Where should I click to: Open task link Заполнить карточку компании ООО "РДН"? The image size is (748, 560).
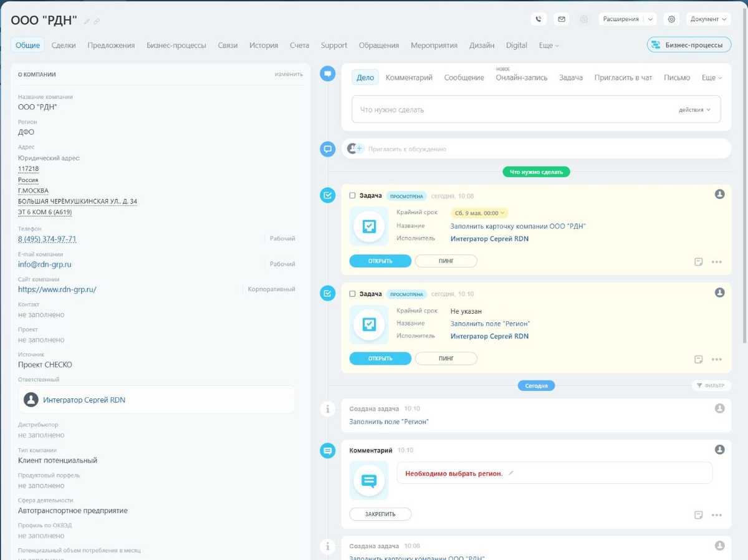[518, 226]
